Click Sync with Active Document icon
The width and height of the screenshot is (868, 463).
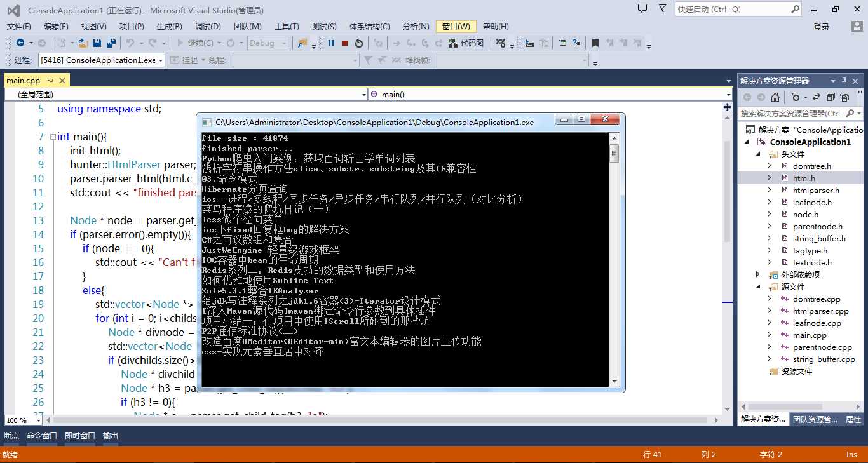(817, 97)
